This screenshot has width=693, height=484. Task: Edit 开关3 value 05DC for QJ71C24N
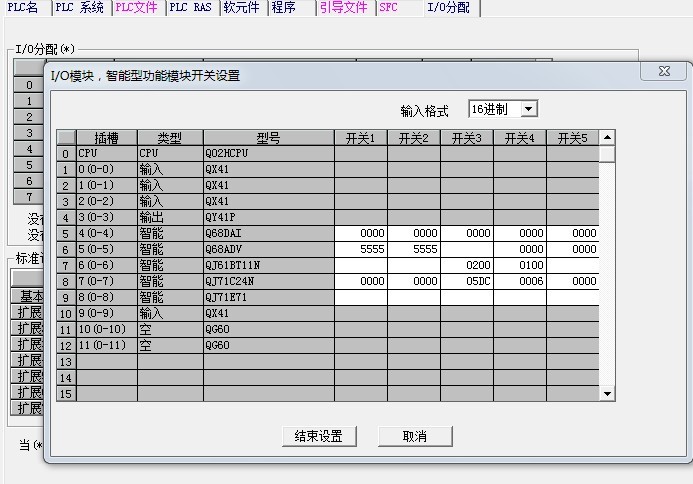pos(466,281)
